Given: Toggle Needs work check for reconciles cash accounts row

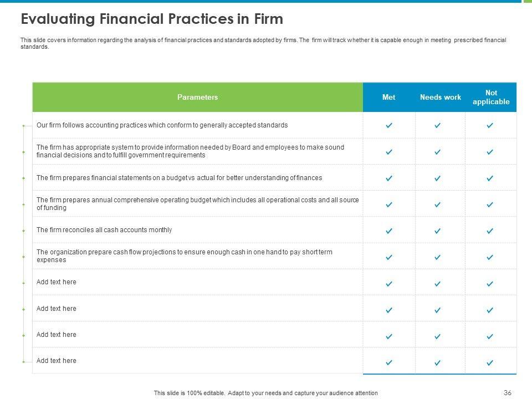Looking at the screenshot, I should pyautogui.click(x=437, y=231).
